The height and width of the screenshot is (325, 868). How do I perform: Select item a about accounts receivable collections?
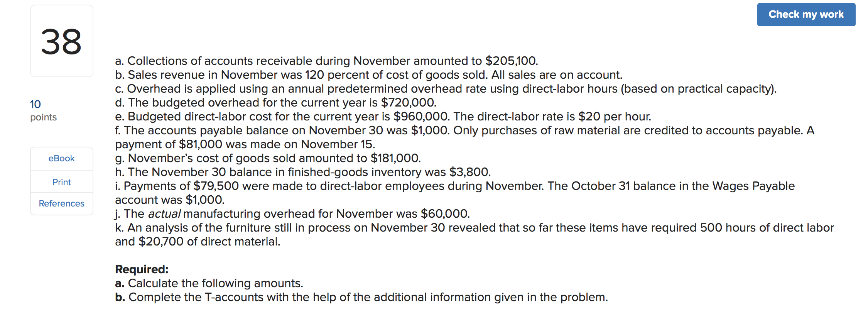pyautogui.click(x=326, y=61)
